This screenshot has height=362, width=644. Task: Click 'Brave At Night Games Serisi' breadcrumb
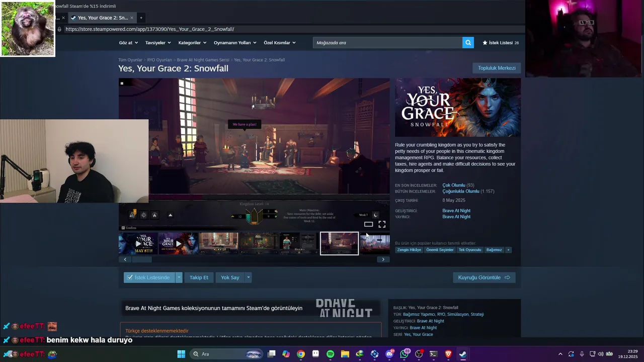coord(203,60)
